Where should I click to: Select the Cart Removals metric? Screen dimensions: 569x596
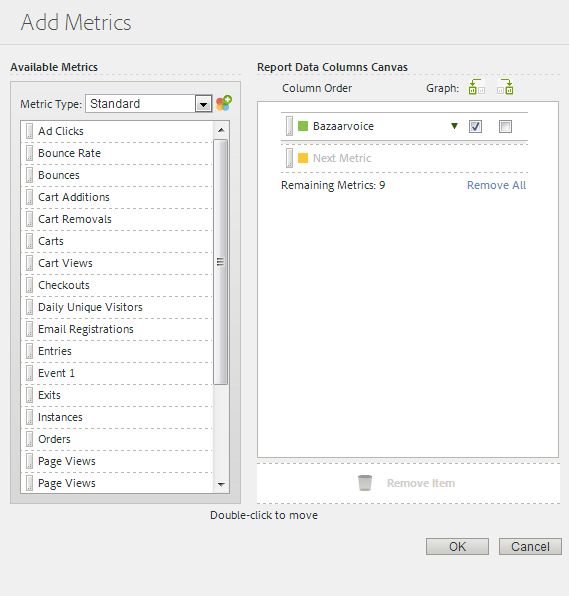75,219
